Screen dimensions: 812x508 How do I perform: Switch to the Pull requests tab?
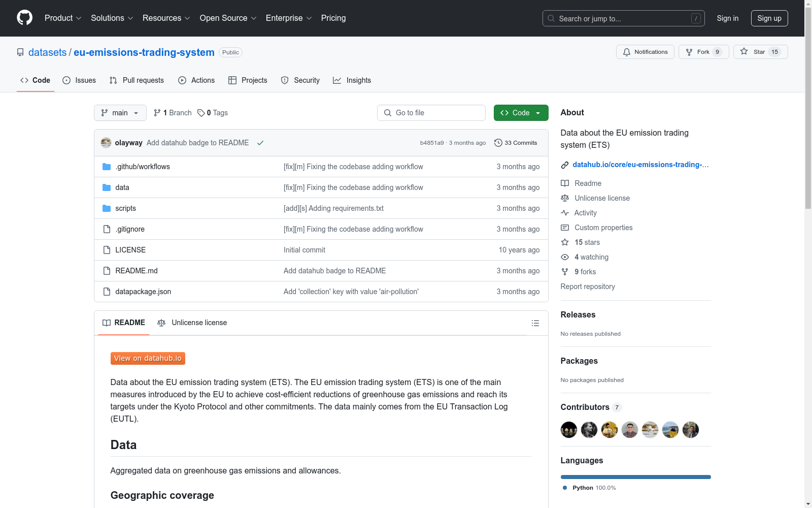[137, 80]
